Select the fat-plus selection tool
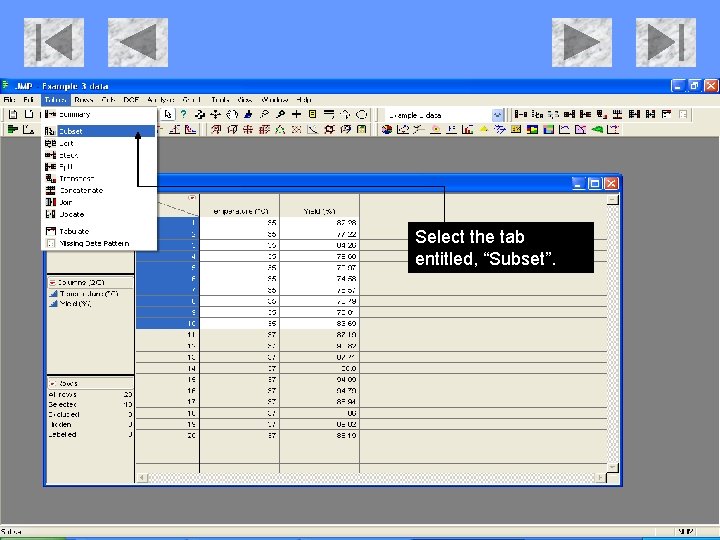 click(x=199, y=114)
